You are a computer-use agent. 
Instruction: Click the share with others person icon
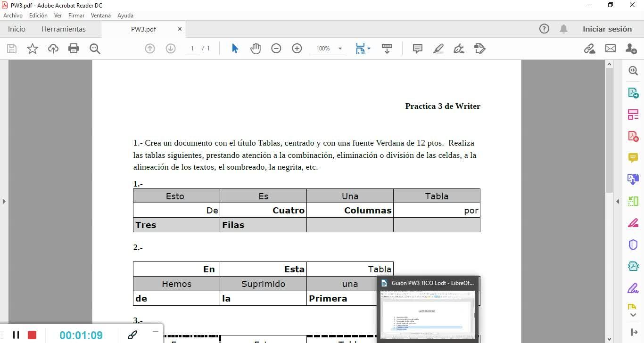point(631,49)
